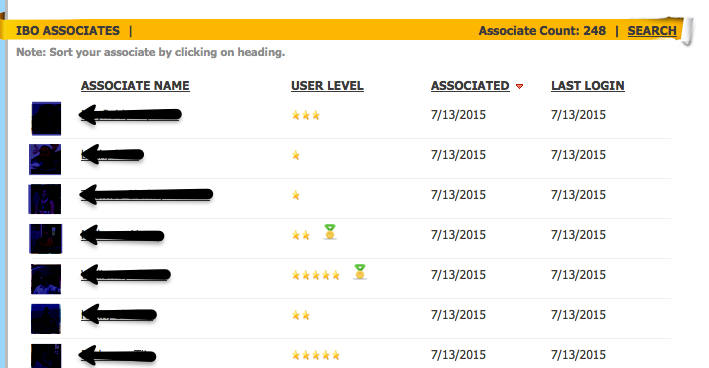Open profile photo in two-star row without medal

point(46,319)
